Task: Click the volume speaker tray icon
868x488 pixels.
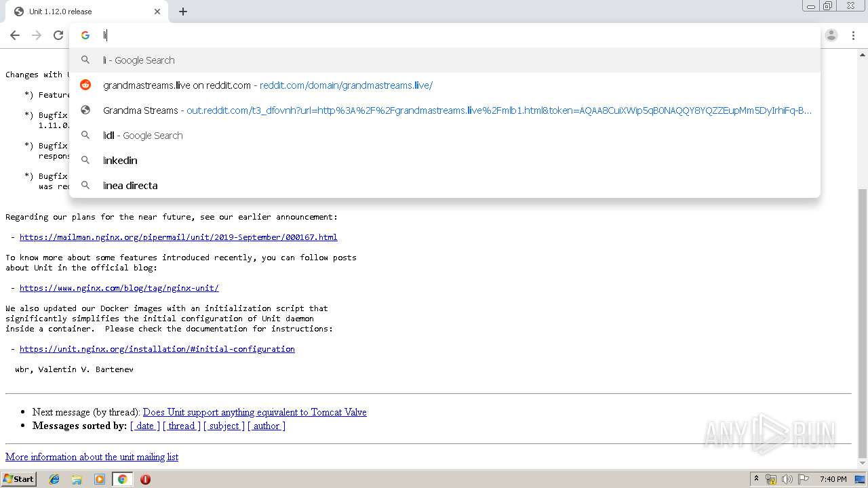Action: [x=787, y=479]
